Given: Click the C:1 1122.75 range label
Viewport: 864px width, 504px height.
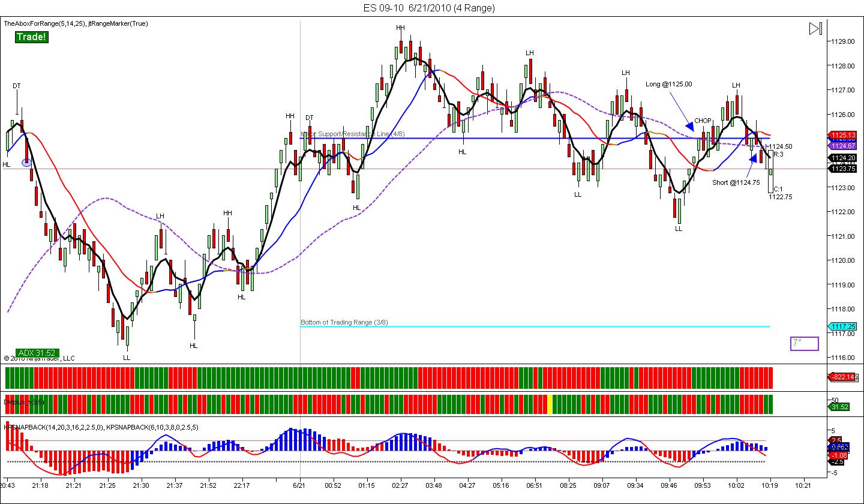Looking at the screenshot, I should (781, 193).
